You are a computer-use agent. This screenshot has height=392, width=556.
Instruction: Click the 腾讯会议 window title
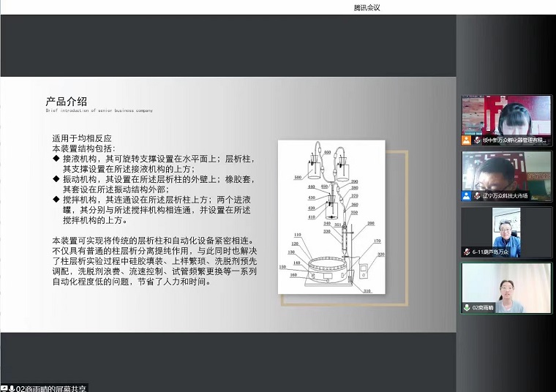click(367, 7)
